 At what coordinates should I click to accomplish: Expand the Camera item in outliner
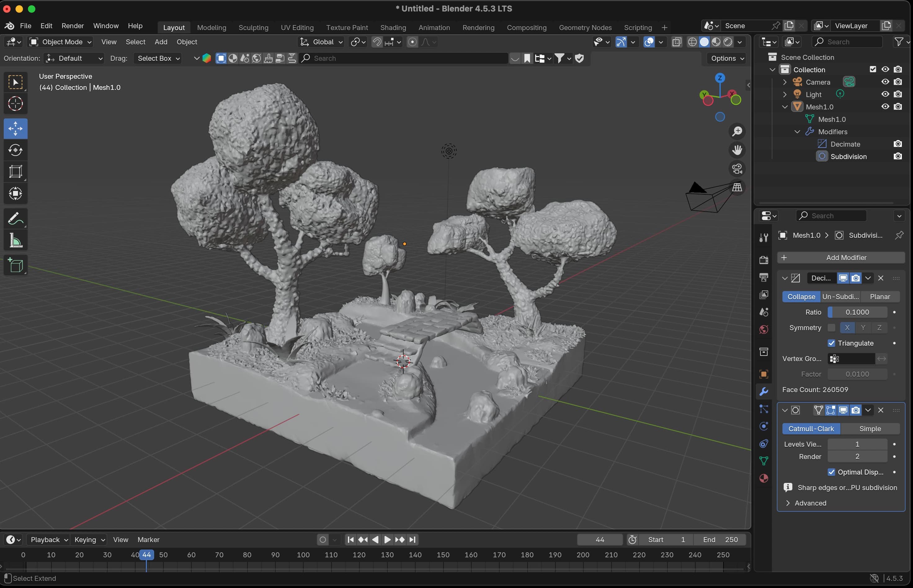(785, 82)
